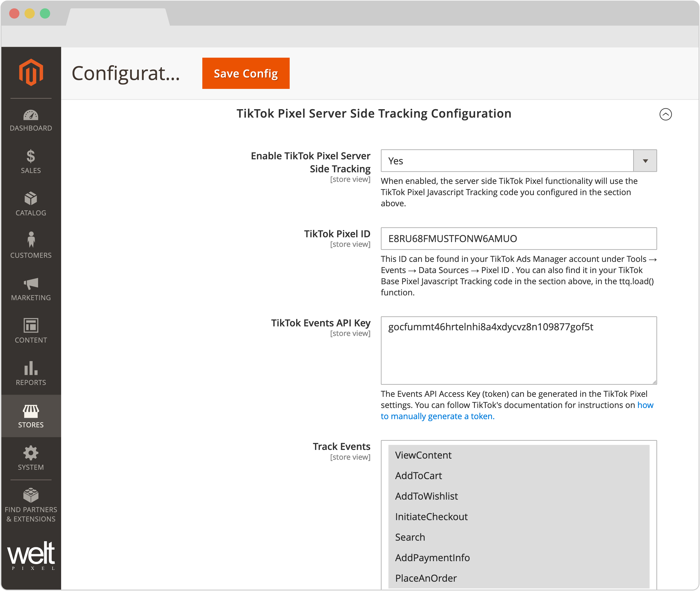Viewport: 700px width, 591px height.
Task: Open 'how to manually generate a token' link
Action: [437, 416]
